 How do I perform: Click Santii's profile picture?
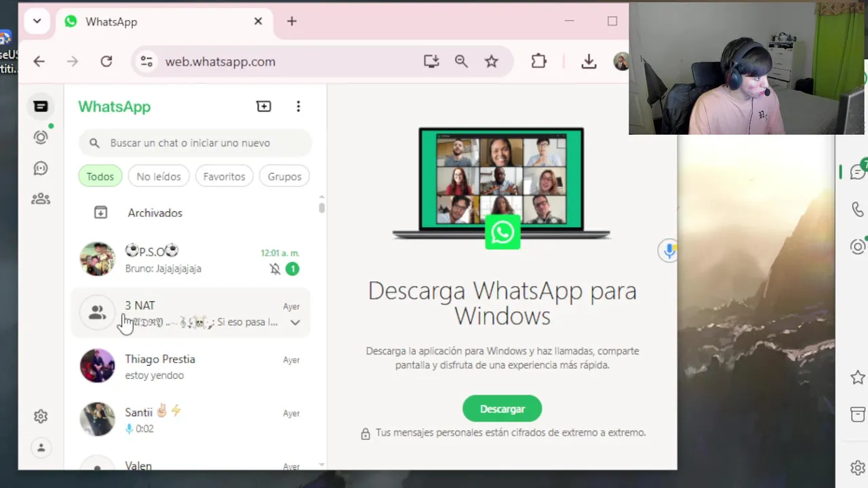pyautogui.click(x=98, y=419)
